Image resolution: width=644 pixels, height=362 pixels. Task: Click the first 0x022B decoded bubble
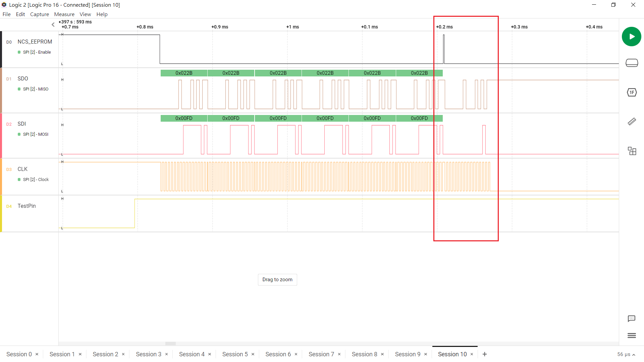click(184, 73)
